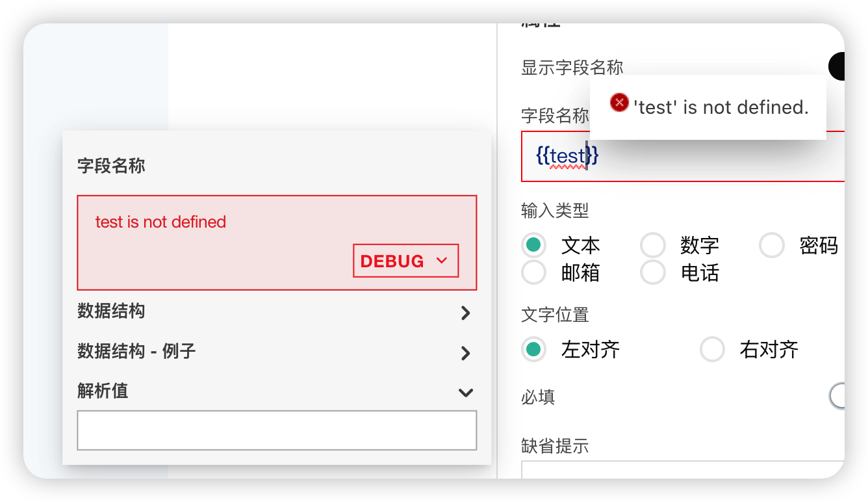Select the 邮箱 input type
Image resolution: width=868 pixels, height=502 pixels.
tap(534, 272)
